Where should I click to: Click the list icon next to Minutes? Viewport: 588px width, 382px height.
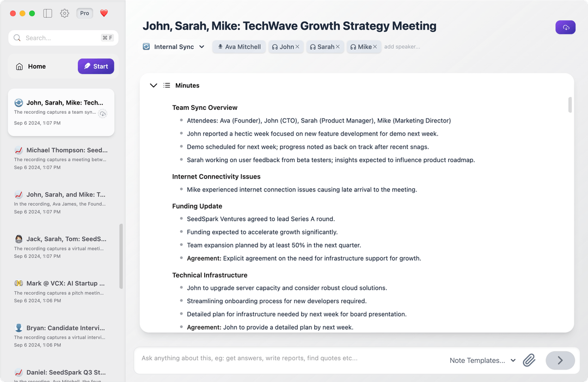167,85
